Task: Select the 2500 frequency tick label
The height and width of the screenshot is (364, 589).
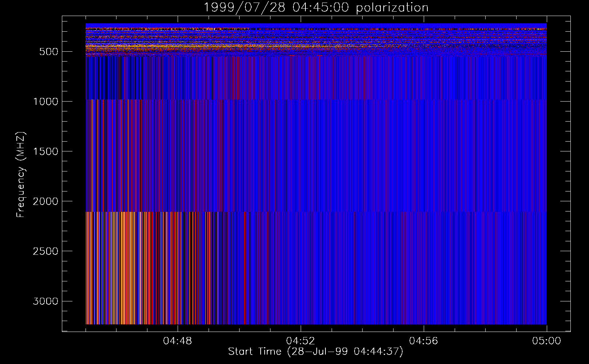Action: tap(46, 251)
